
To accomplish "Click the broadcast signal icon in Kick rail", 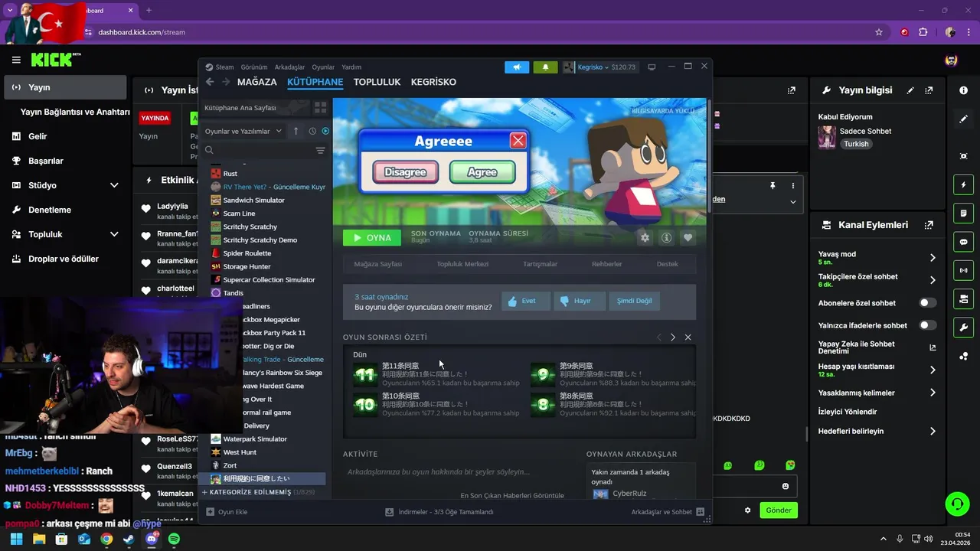I will pyautogui.click(x=963, y=270).
